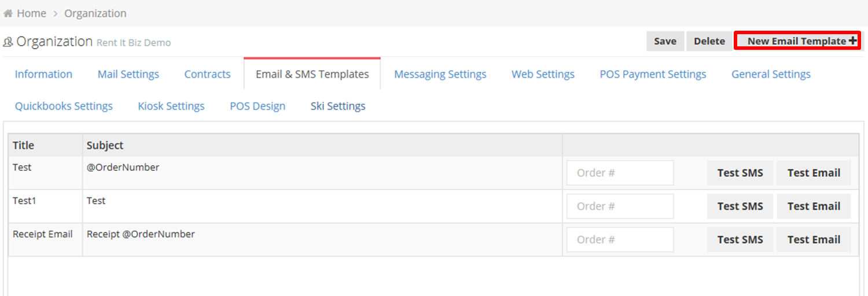
Task: Go to Web Settings tab
Action: coord(543,74)
